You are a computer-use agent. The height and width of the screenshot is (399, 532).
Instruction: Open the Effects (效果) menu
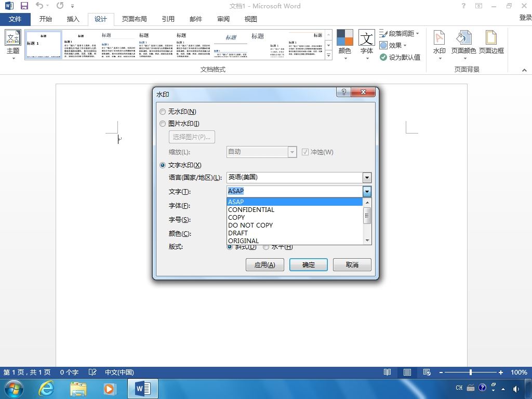click(393, 45)
